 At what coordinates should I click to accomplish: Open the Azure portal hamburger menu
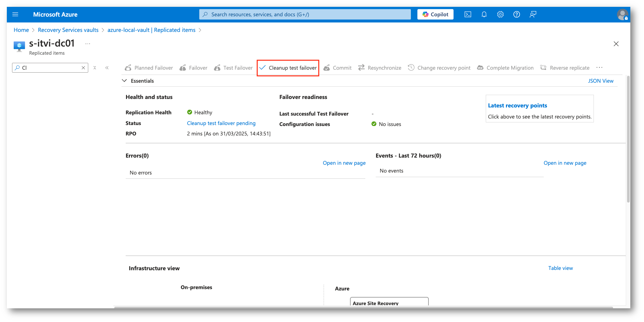(x=15, y=14)
